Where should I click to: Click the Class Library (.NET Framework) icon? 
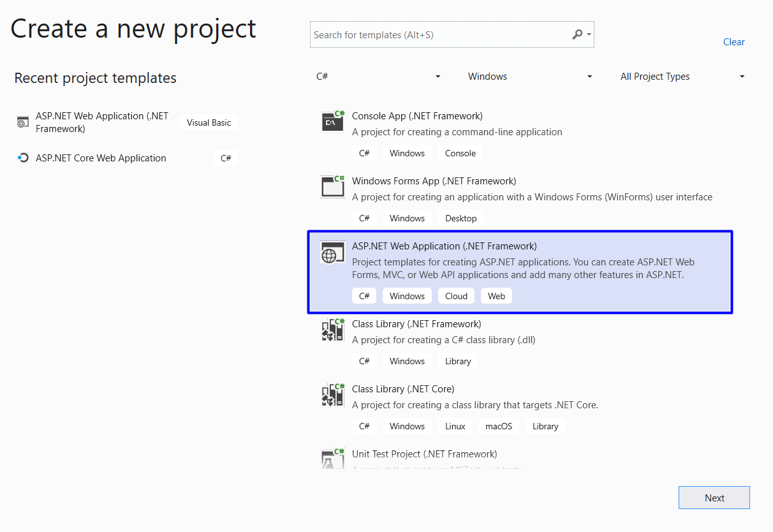pyautogui.click(x=333, y=329)
